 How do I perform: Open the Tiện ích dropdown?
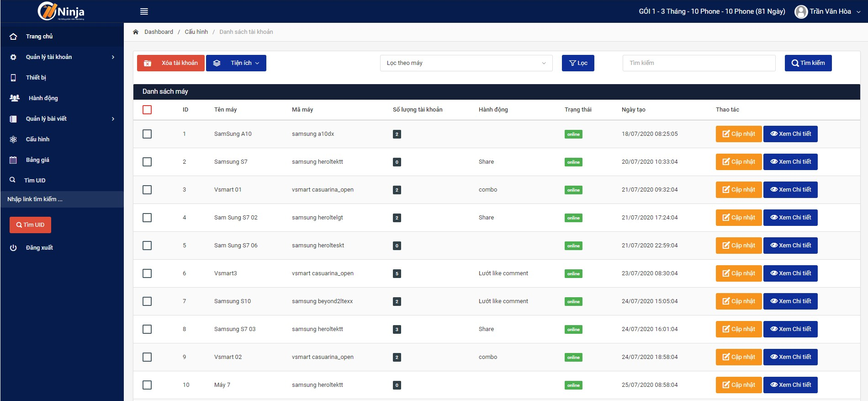click(236, 63)
